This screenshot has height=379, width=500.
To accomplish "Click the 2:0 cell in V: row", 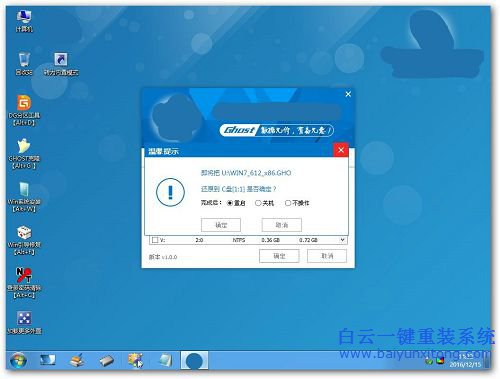I will click(x=199, y=240).
